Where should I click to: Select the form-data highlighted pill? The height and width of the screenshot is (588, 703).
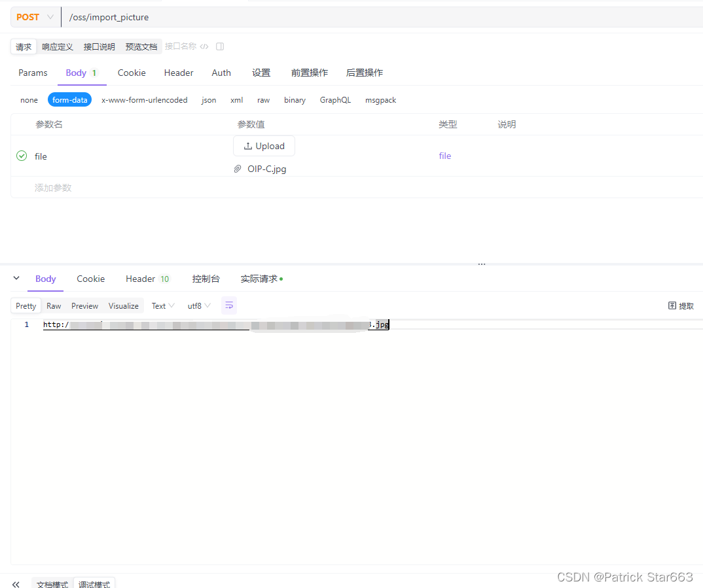69,99
